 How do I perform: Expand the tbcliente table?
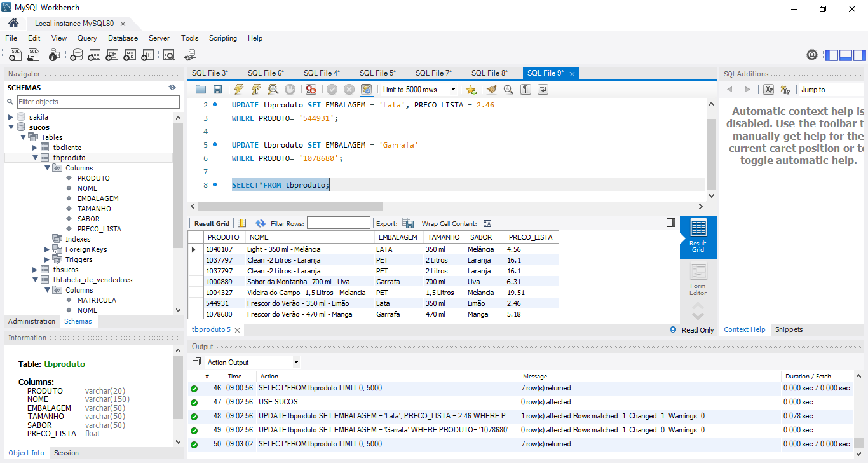click(35, 148)
